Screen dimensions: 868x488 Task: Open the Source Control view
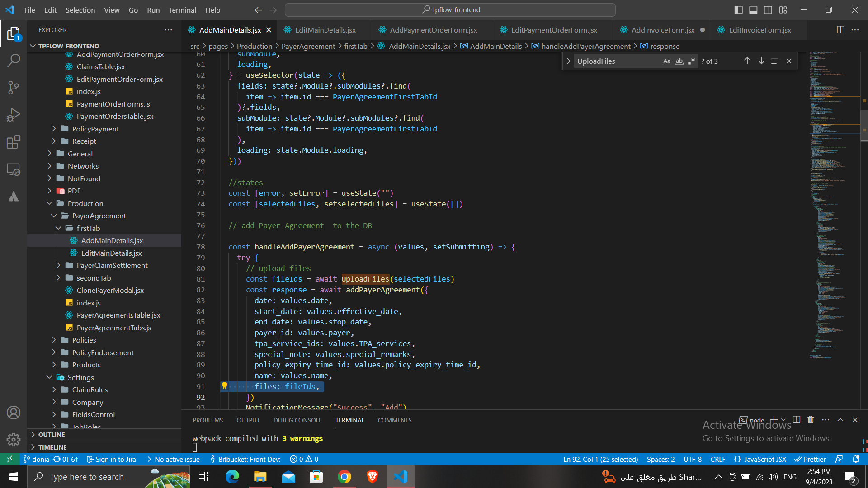[x=14, y=87]
